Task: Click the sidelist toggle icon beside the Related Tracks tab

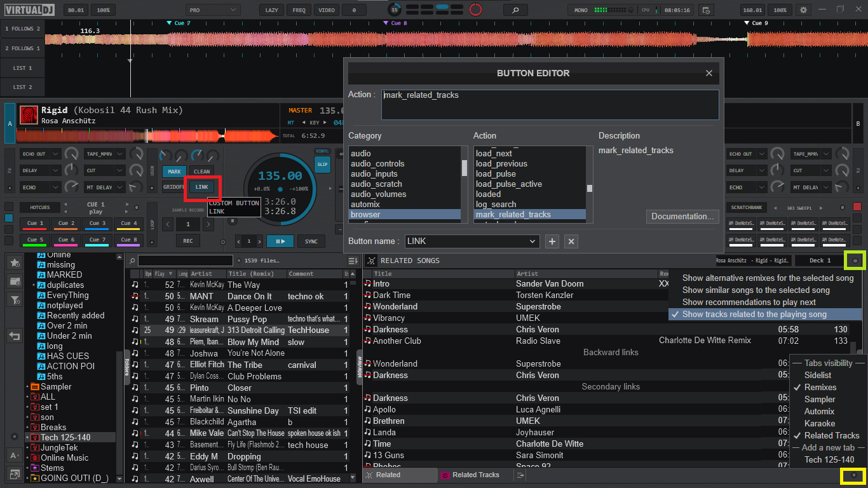Action: point(520,475)
